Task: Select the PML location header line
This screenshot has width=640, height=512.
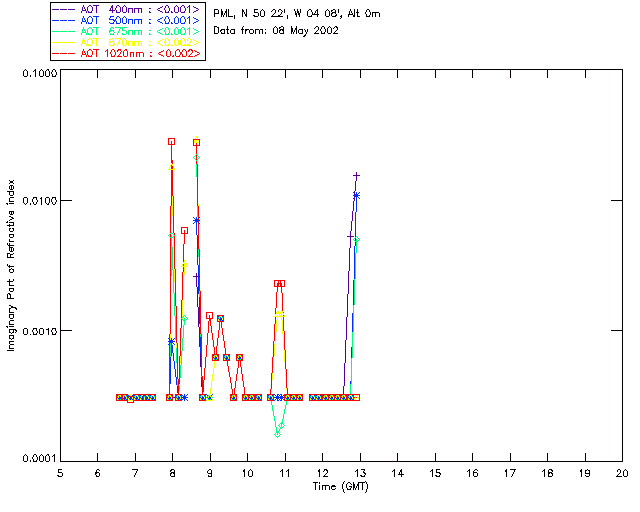Action: point(297,13)
